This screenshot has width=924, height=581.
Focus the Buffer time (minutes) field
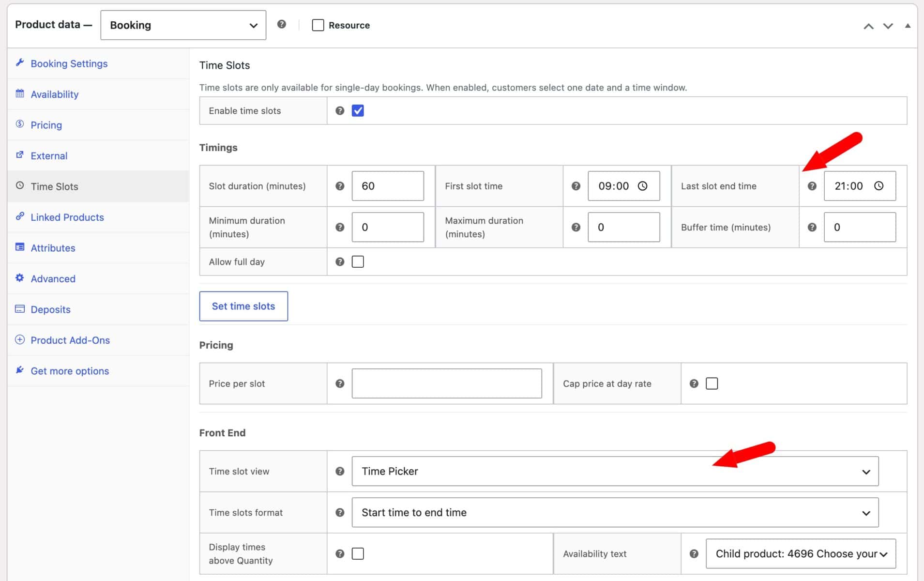tap(860, 227)
